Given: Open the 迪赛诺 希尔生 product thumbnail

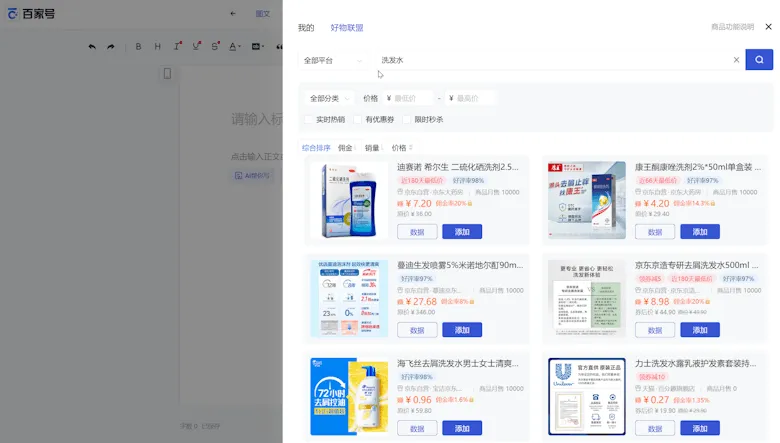Looking at the screenshot, I should (x=349, y=200).
